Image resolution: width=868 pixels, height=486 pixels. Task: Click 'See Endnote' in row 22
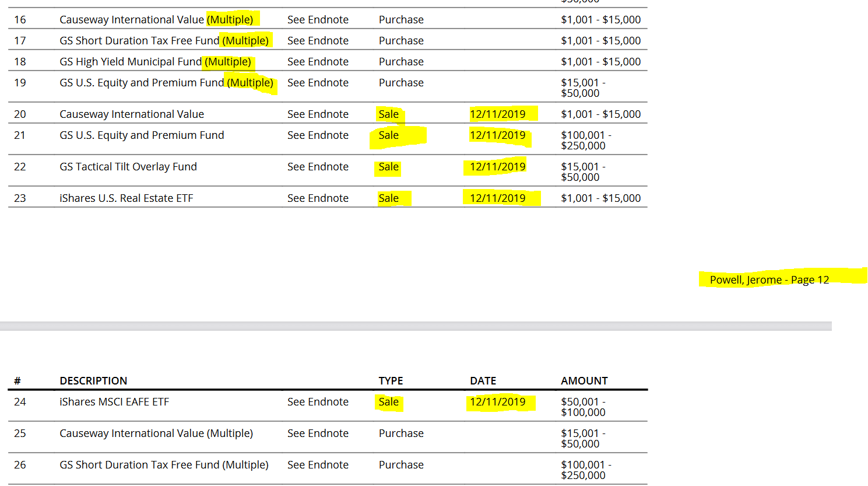point(318,167)
